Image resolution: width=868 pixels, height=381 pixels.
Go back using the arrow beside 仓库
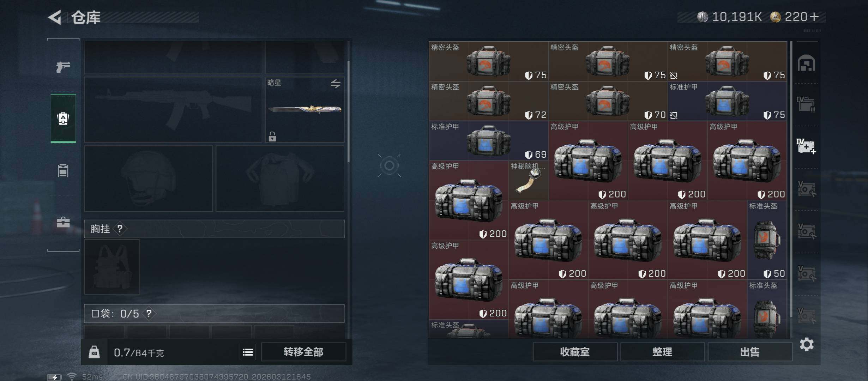pyautogui.click(x=55, y=17)
